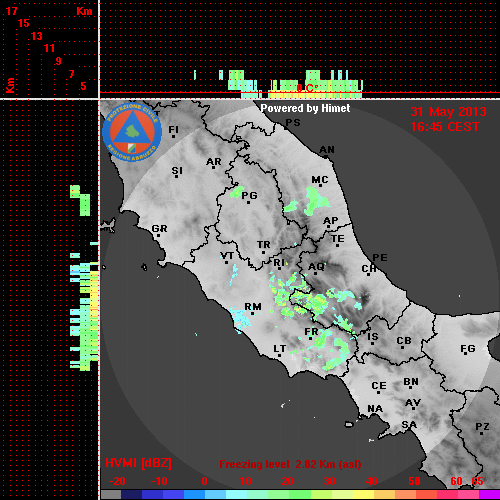Click the Roma RM city marker
This screenshot has width=500, height=500.
[x=253, y=313]
